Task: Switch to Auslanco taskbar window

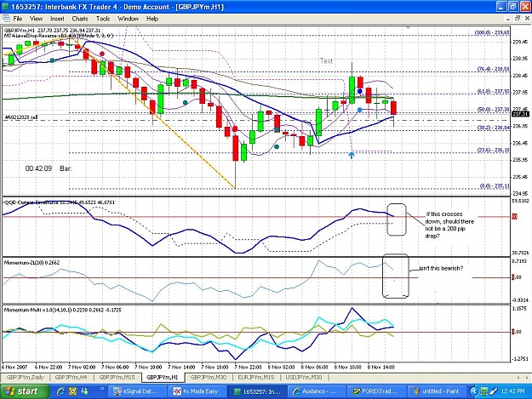Action: (317, 391)
